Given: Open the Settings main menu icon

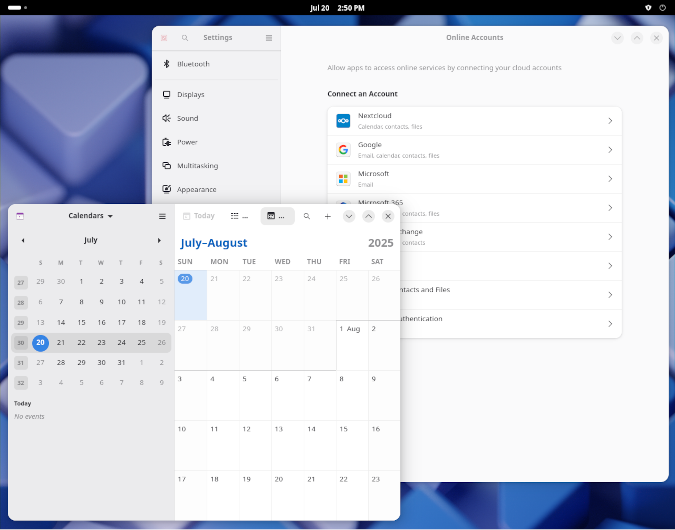Looking at the screenshot, I should pyautogui.click(x=269, y=38).
